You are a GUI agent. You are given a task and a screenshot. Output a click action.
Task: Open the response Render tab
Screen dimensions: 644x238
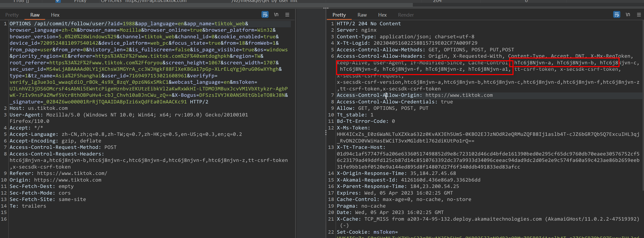coord(406,15)
